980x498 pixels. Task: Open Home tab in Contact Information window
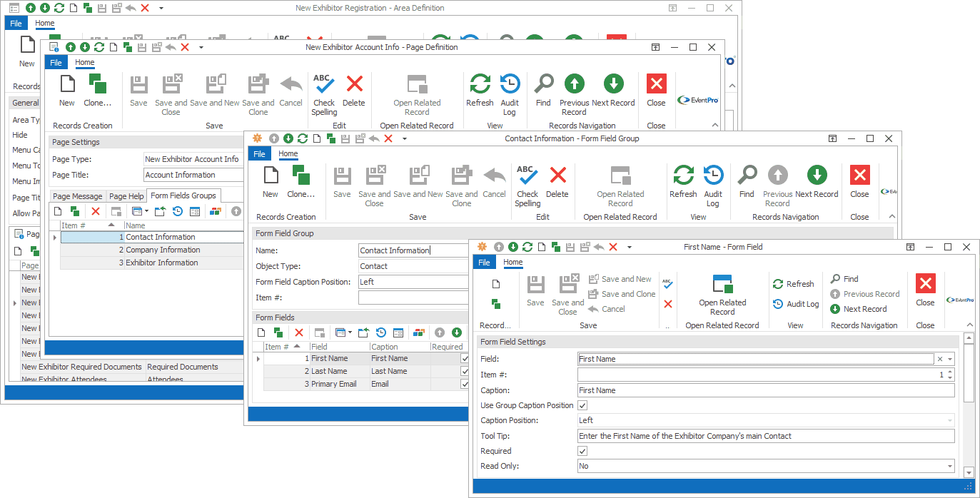tap(288, 154)
